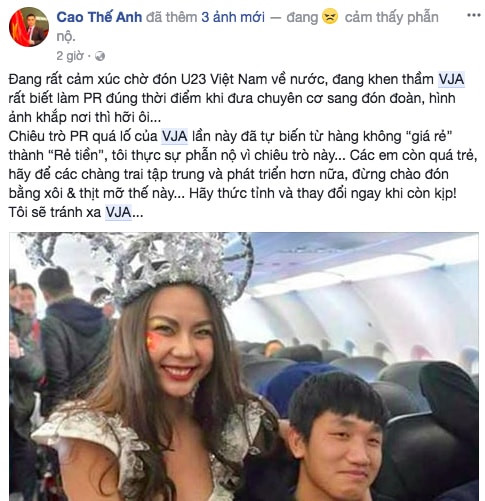Click the Cao Thế Anh name link
This screenshot has width=485, height=501.
coord(99,17)
